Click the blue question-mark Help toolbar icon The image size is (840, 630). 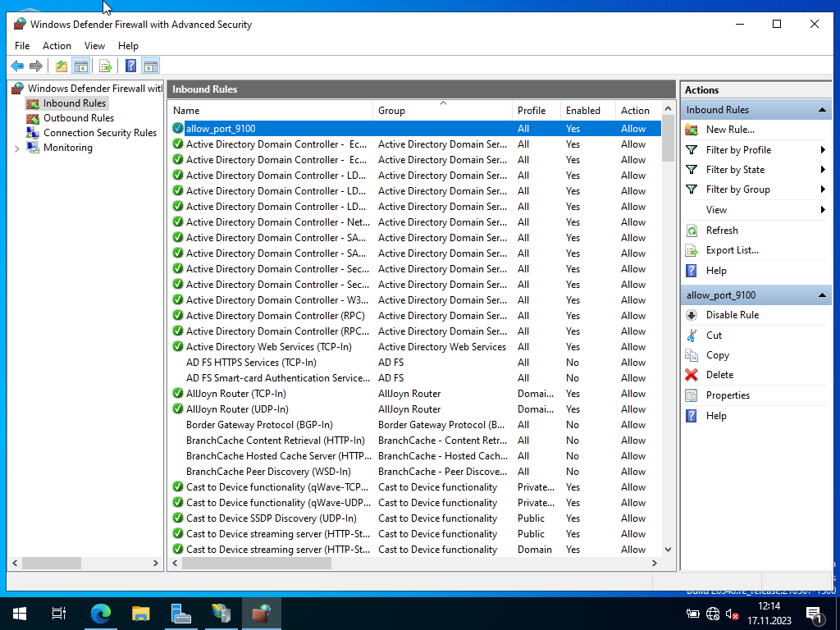tap(130, 66)
